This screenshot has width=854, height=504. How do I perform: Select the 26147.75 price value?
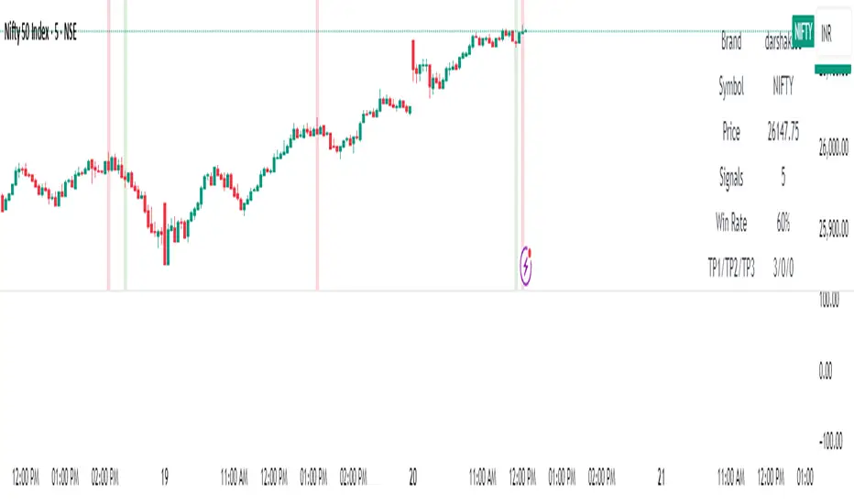783,132
